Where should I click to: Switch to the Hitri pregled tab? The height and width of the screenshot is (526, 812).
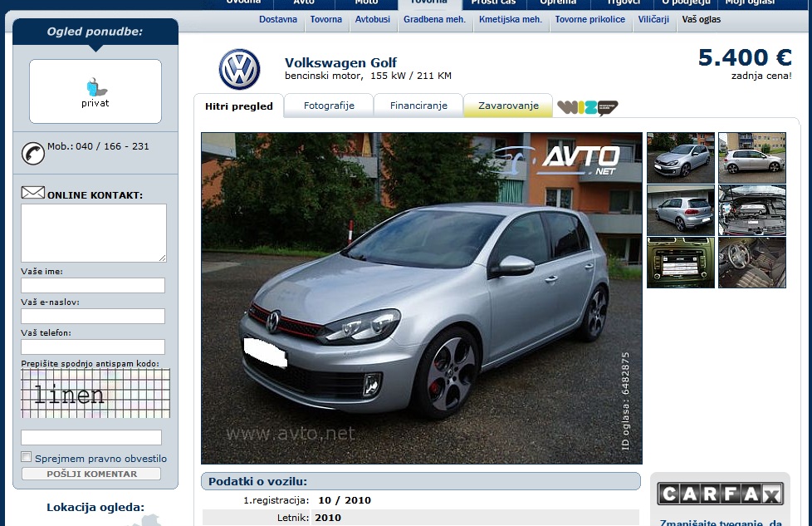click(239, 106)
